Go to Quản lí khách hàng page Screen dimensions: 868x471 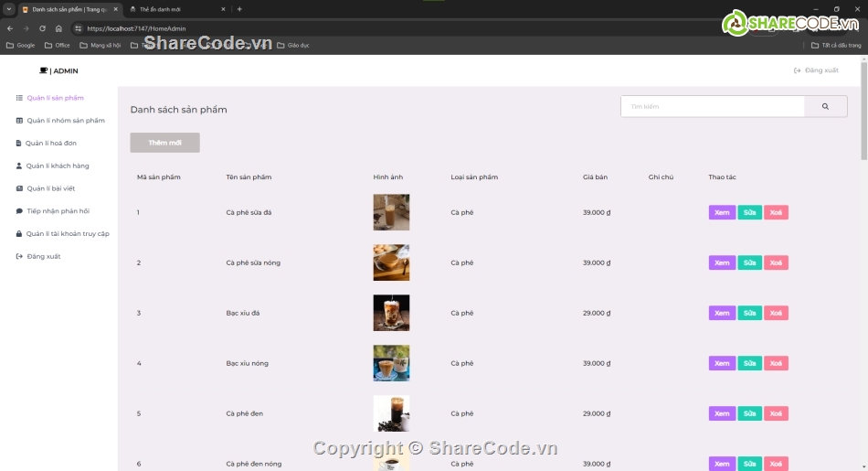coord(58,166)
